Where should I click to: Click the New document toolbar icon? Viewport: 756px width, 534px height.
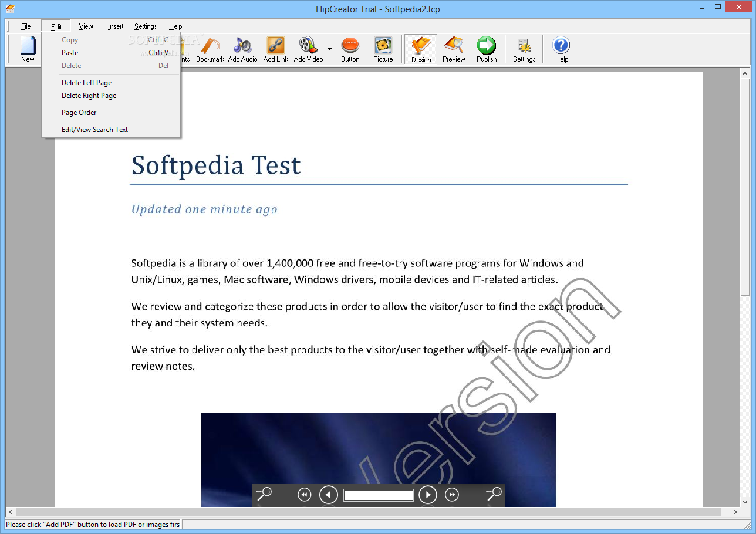click(28, 49)
